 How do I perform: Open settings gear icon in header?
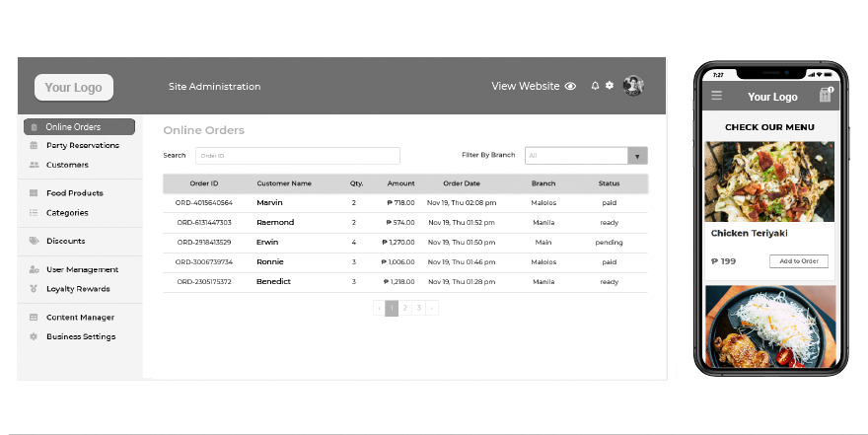point(610,86)
